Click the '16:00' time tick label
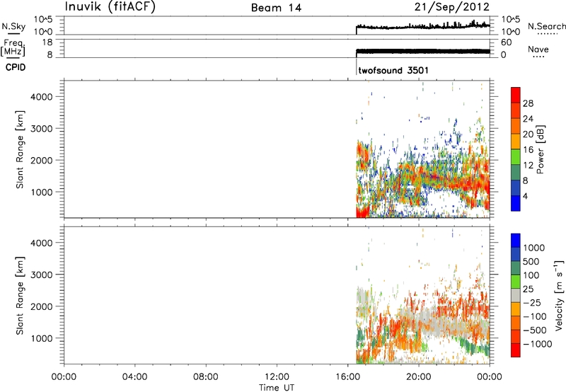 (x=347, y=377)
